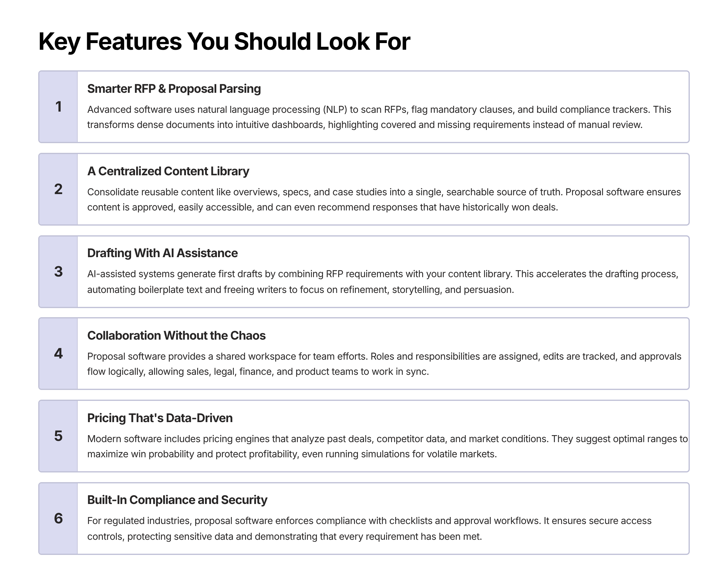Image resolution: width=728 pixels, height=581 pixels.
Task: Click the number 1 badge
Action: point(59,107)
